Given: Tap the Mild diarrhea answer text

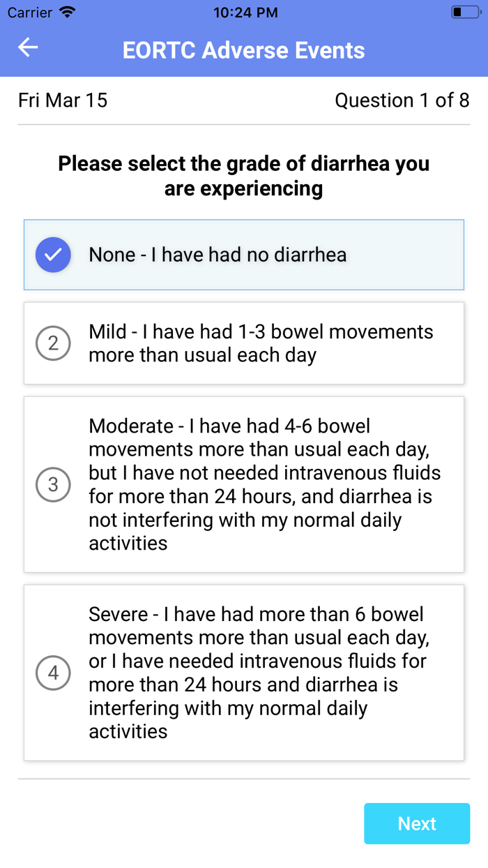Looking at the screenshot, I should tap(261, 343).
